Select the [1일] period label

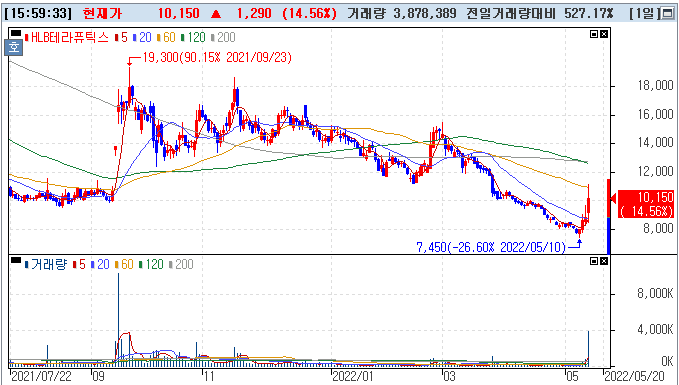coord(644,13)
